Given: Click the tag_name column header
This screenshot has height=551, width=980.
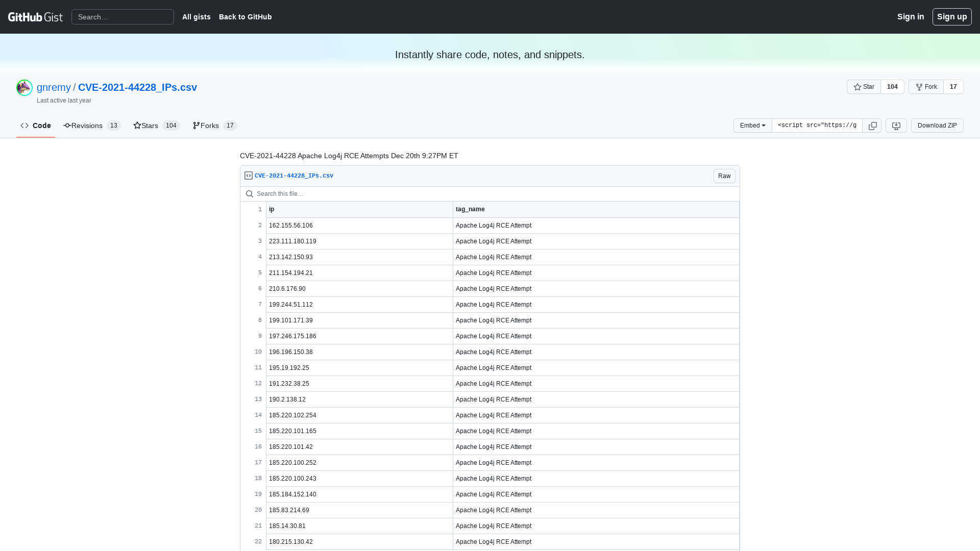Looking at the screenshot, I should click(596, 209).
